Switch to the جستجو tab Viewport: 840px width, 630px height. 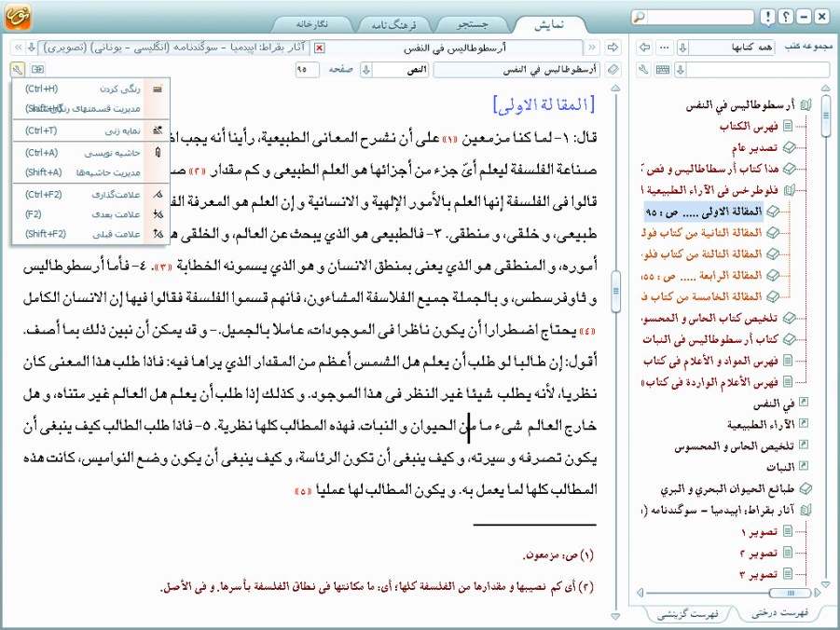(x=472, y=24)
